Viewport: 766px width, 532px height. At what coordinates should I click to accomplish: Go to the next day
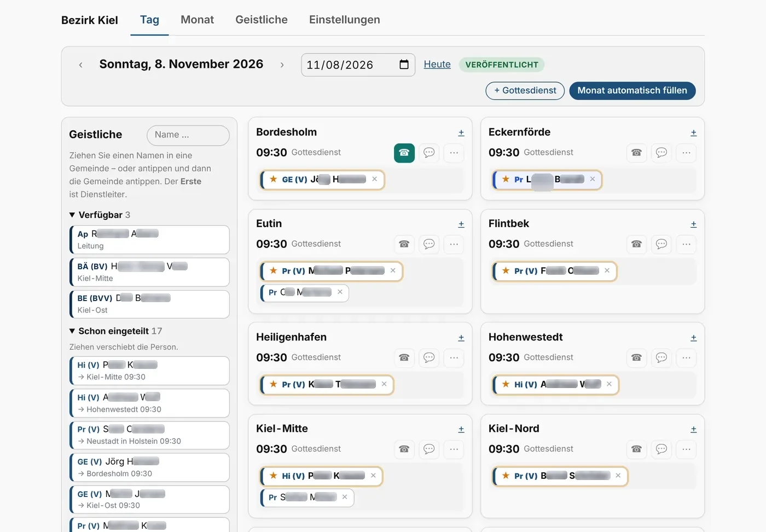[x=282, y=65]
